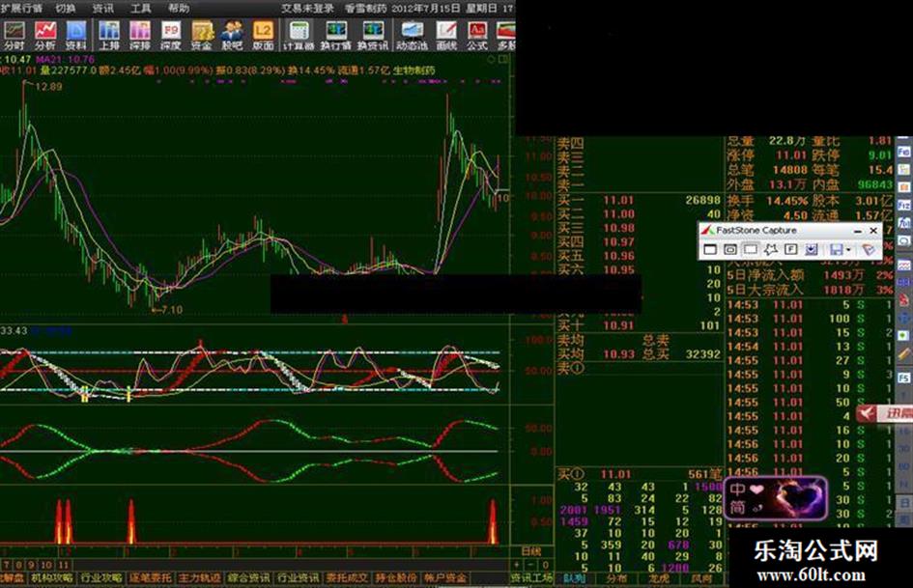
Task: Open the 资金 funds tool
Action: tap(202, 35)
